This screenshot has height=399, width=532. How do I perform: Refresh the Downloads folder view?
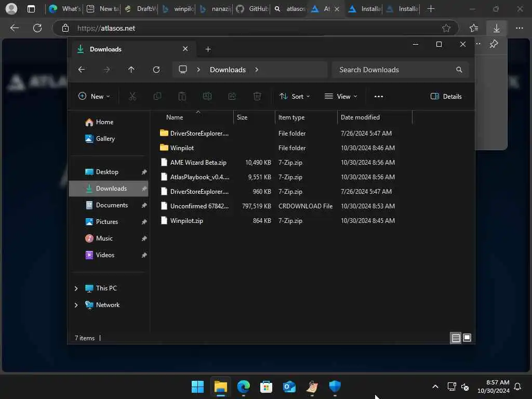click(x=156, y=70)
